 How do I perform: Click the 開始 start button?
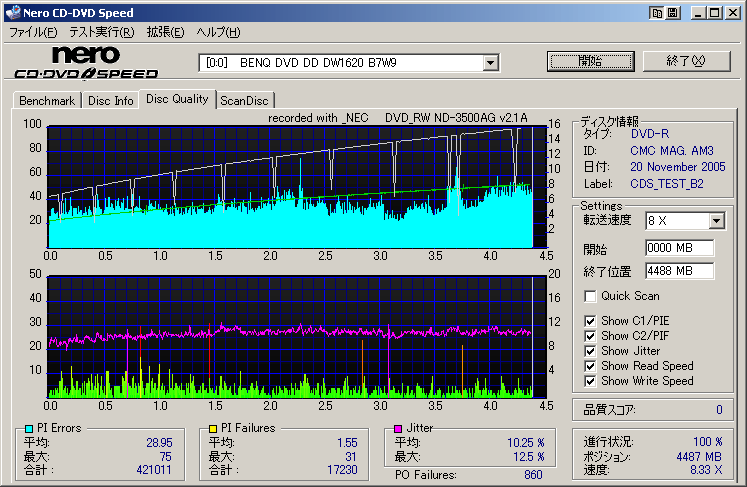(x=590, y=61)
